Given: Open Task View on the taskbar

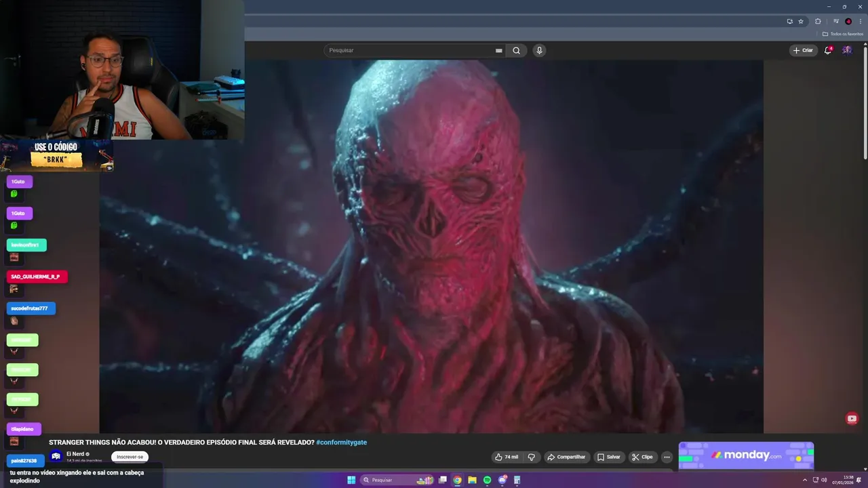Looking at the screenshot, I should click(x=443, y=480).
